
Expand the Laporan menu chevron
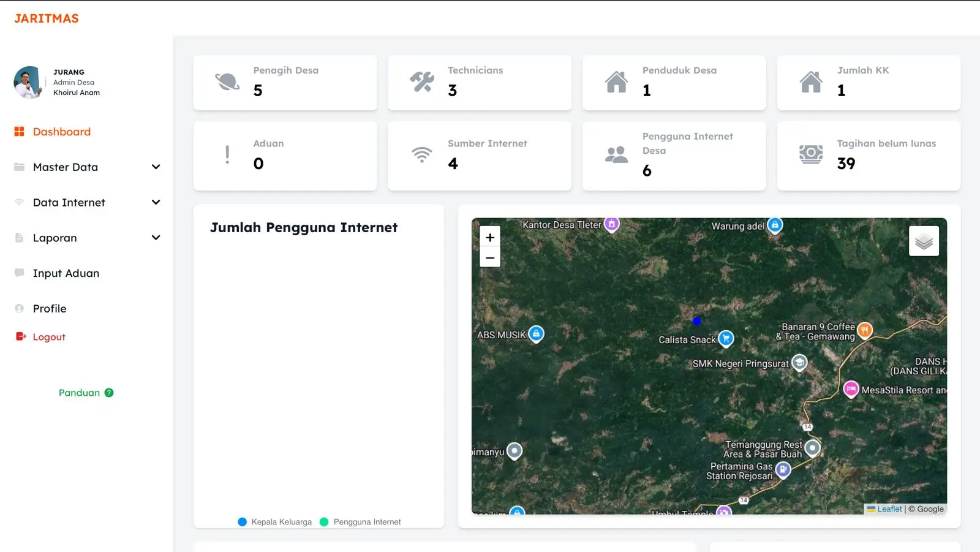coord(156,238)
